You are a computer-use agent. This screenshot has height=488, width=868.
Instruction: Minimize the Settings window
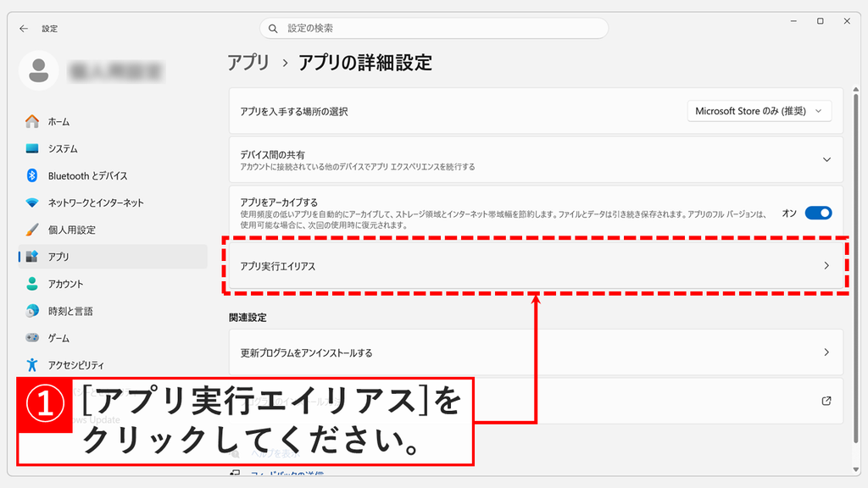click(x=793, y=21)
